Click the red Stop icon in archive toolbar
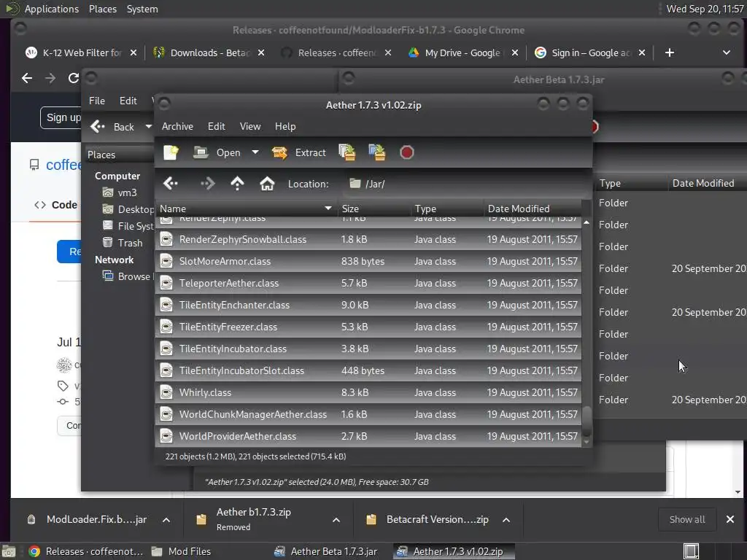This screenshot has width=747, height=560. [406, 152]
